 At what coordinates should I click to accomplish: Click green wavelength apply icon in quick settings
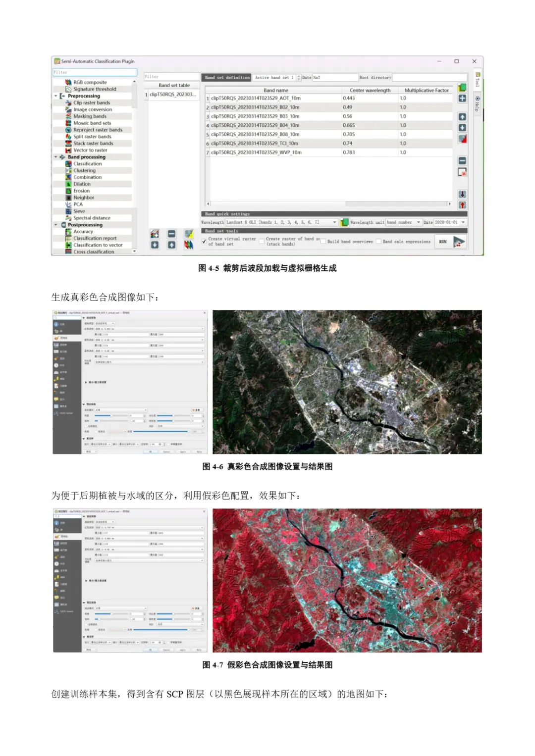coord(344,222)
